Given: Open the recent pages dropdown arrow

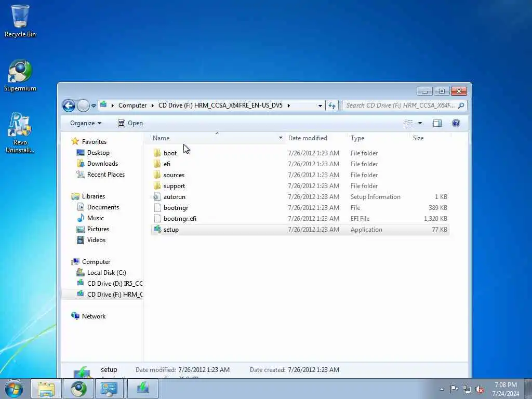Looking at the screenshot, I should (x=94, y=106).
